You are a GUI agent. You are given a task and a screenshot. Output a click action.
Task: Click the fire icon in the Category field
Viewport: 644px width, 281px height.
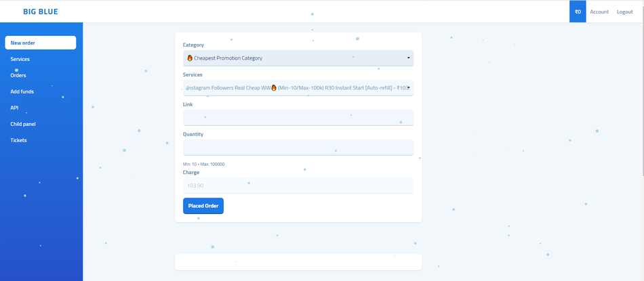coord(190,58)
